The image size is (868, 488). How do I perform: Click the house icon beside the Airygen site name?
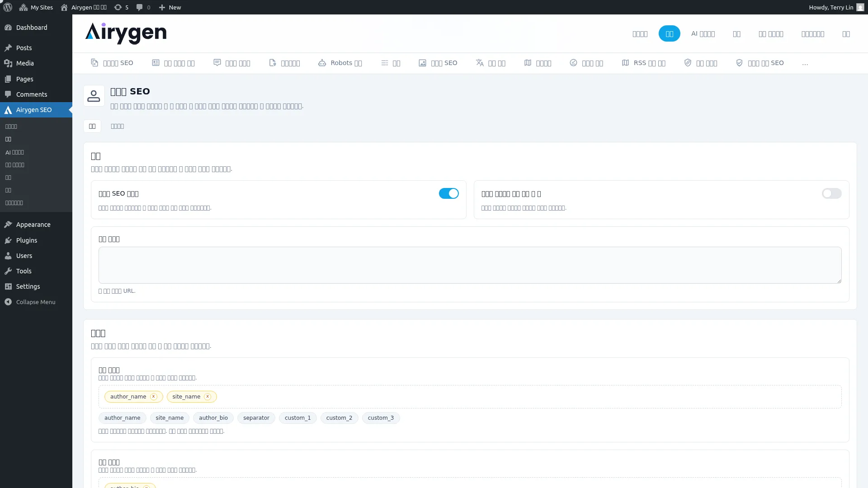[x=64, y=7]
